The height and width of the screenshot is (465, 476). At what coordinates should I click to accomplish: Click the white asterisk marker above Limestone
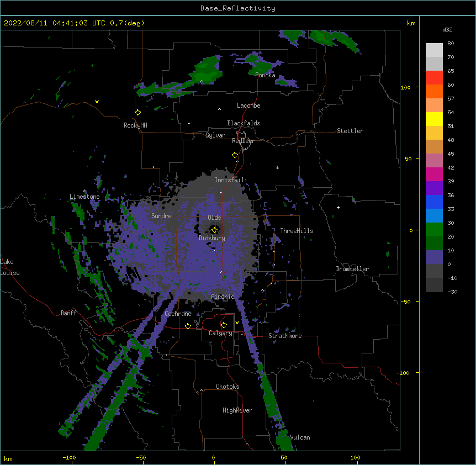85,191
